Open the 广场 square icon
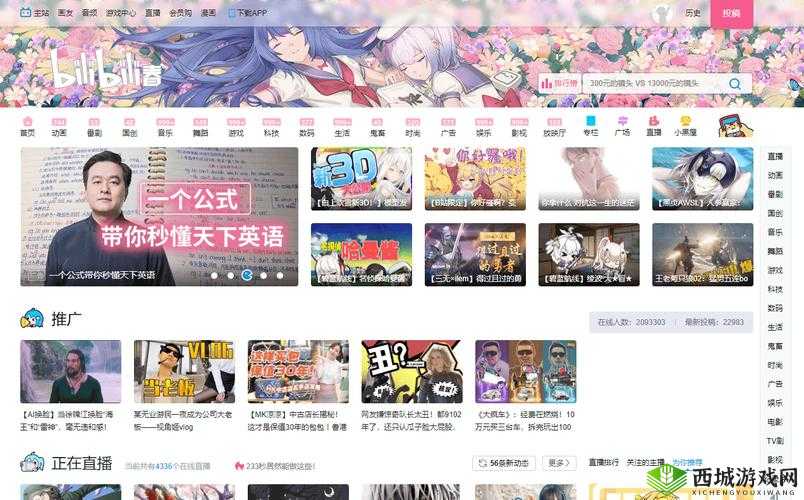The height and width of the screenshot is (500, 804). pos(622,126)
